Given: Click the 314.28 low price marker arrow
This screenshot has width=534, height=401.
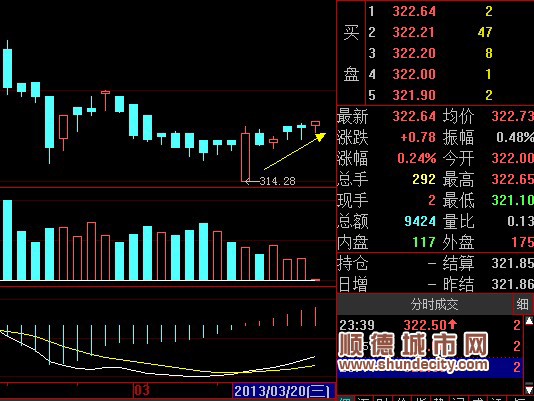Looking at the screenshot, I should click(252, 181).
